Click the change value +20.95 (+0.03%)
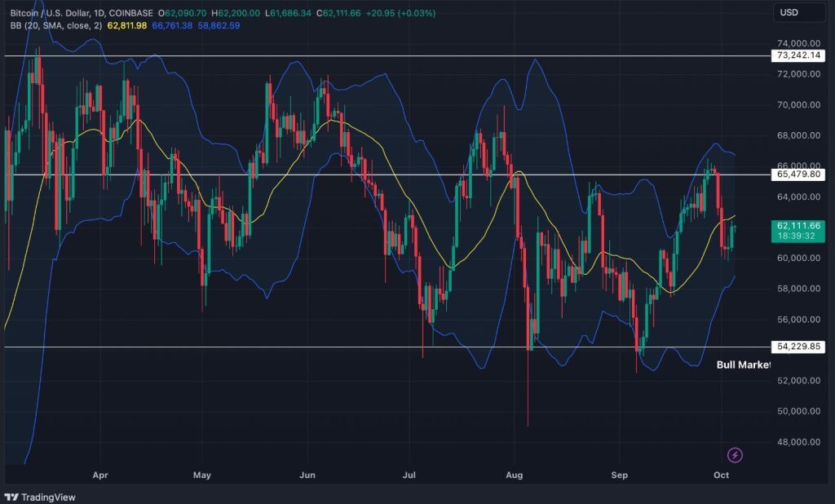This screenshot has height=504, width=835. 400,13
